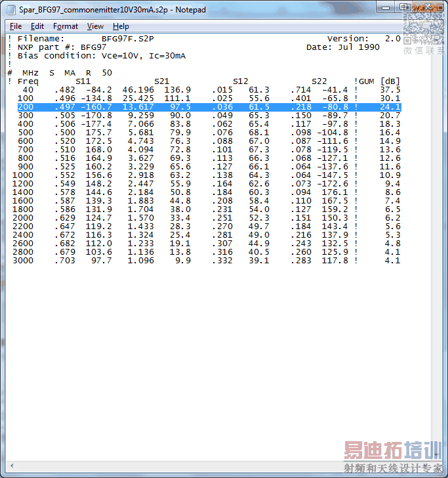
Task: Click the 'NXP part #:' label
Action: pyautogui.click(x=47, y=47)
